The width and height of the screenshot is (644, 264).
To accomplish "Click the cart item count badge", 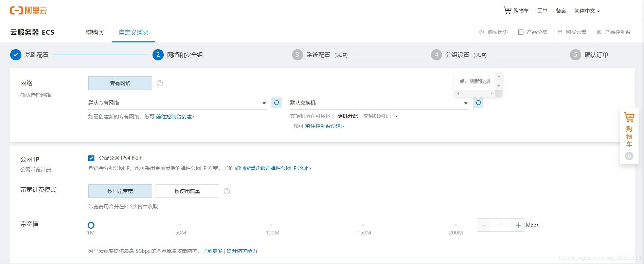I will click(x=629, y=156).
